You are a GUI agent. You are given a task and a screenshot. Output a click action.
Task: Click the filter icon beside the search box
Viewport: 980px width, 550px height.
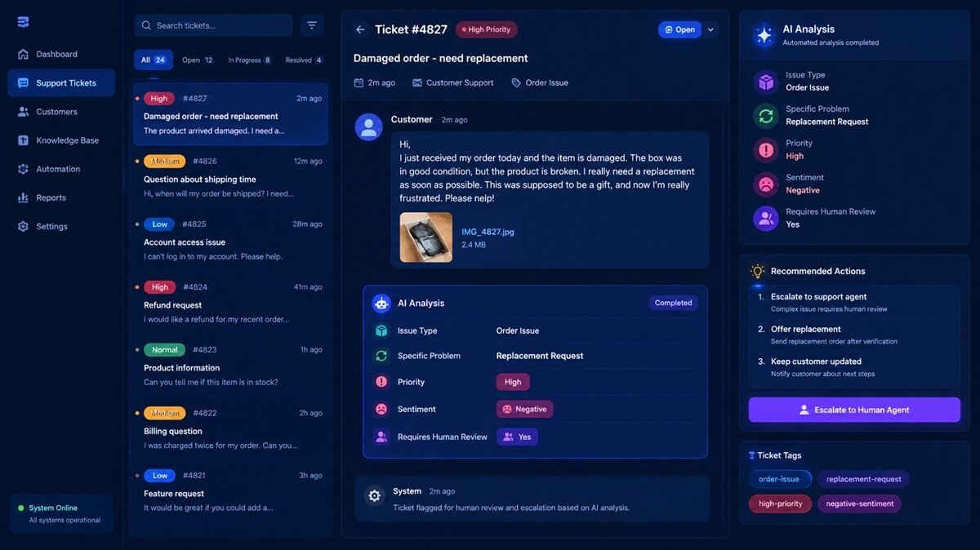click(x=311, y=25)
